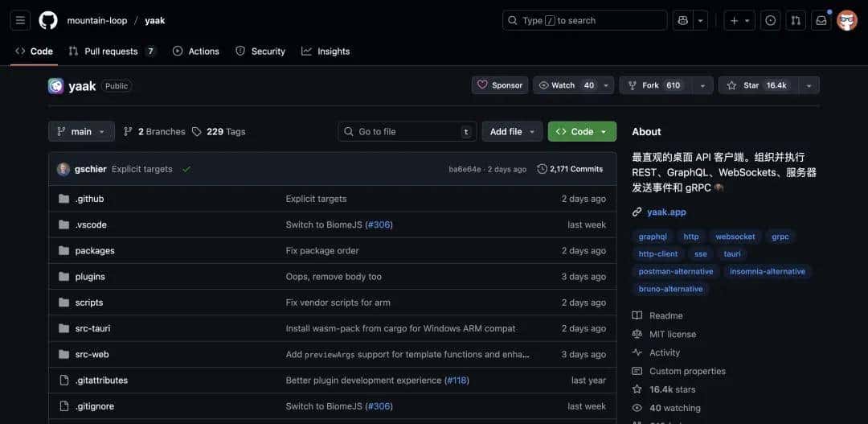Open the src-web folder

tap(92, 354)
